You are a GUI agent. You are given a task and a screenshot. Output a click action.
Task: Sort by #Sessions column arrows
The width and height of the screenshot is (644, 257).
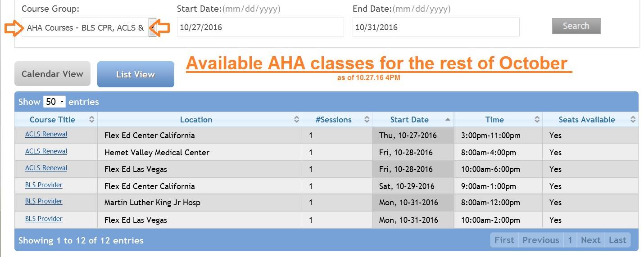(x=367, y=119)
